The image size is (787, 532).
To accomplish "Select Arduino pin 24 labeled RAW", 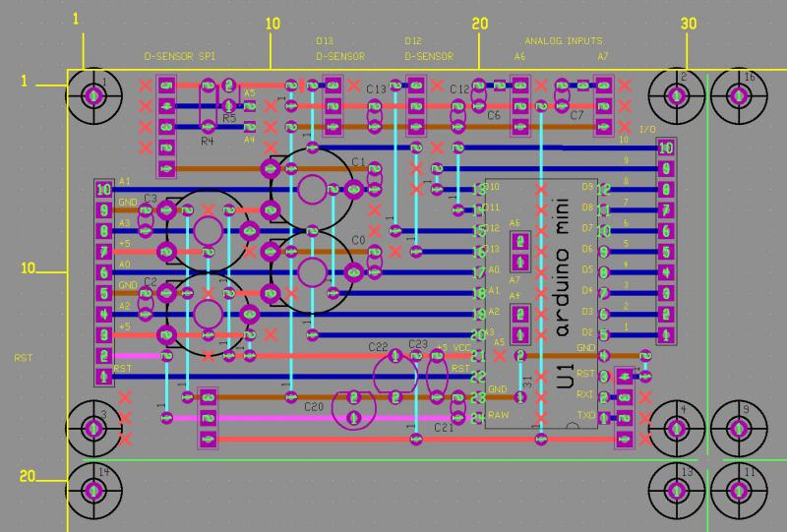I will click(x=478, y=418).
